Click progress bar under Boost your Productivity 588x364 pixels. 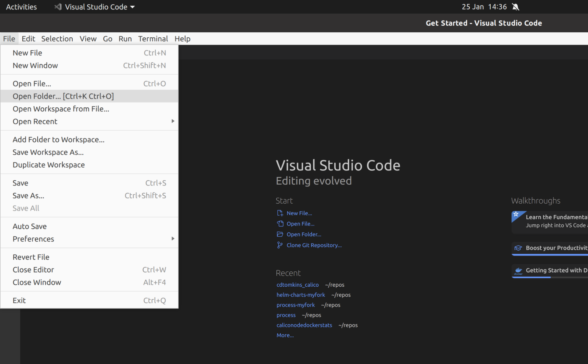(x=549, y=255)
